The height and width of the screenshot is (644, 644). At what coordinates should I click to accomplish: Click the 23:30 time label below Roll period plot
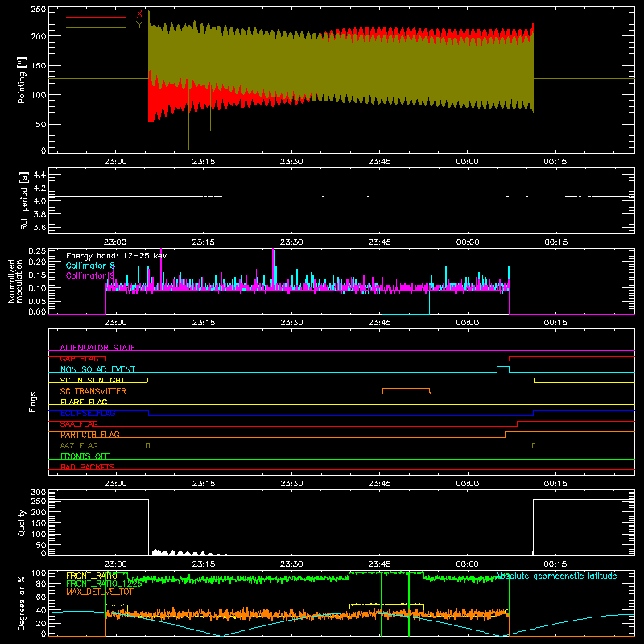[291, 242]
